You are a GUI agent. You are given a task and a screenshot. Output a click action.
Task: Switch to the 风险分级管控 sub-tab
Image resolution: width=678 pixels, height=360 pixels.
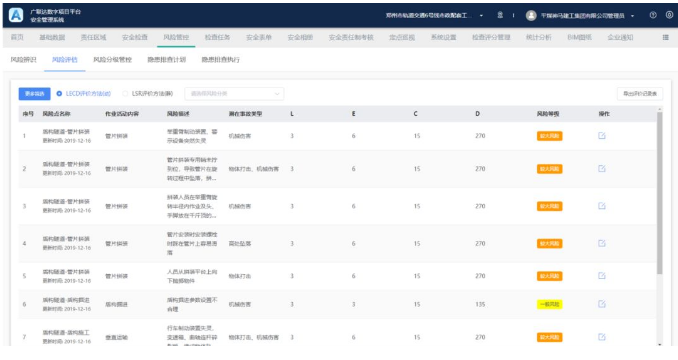tap(112, 60)
